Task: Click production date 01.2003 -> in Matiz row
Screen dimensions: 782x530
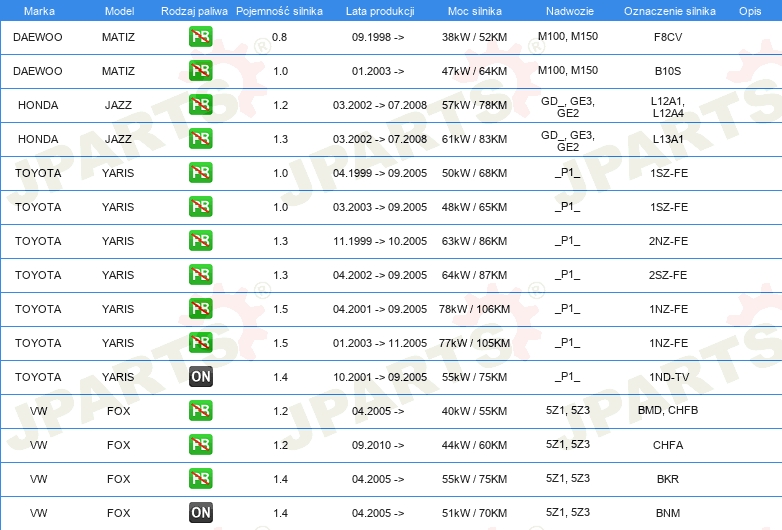Action: coord(378,71)
